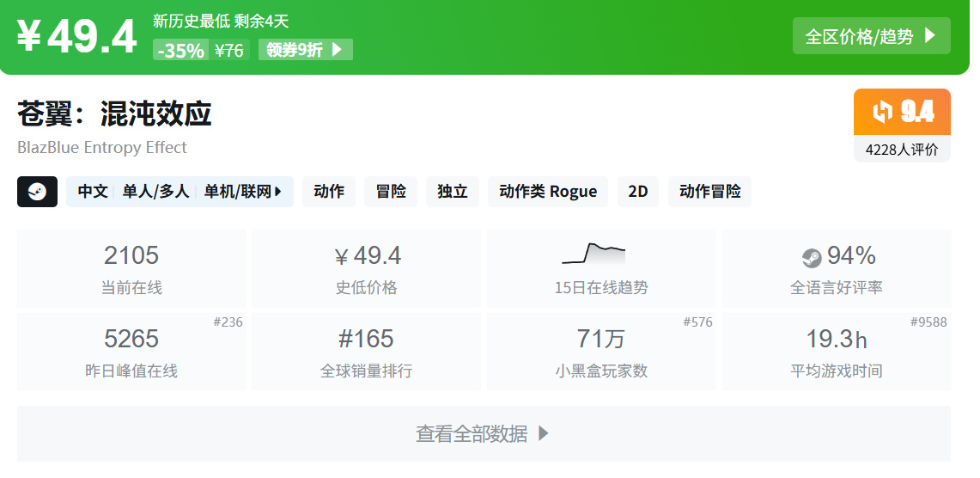Click the 15日在线趋势 trend chart
The height and width of the screenshot is (478, 980).
click(601, 267)
